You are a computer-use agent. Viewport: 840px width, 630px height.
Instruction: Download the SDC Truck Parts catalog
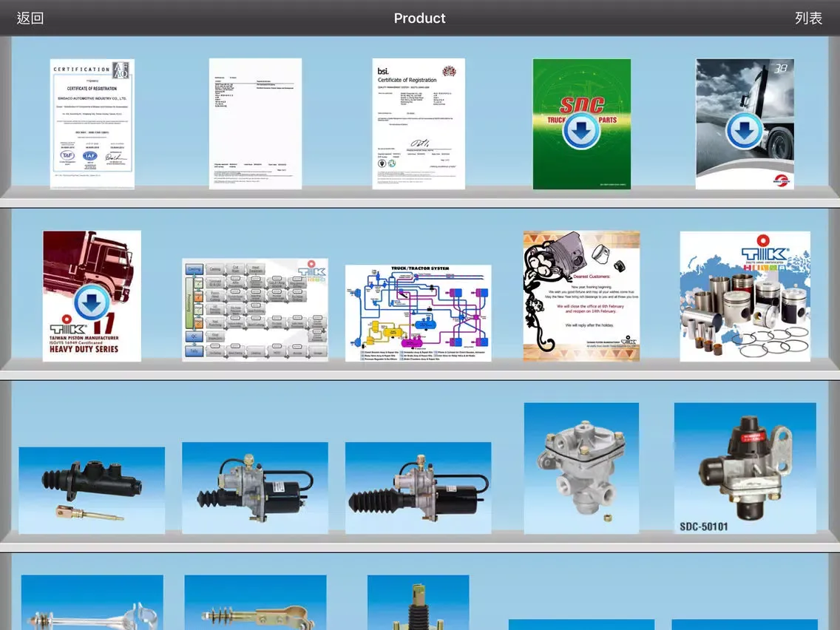tap(581, 130)
